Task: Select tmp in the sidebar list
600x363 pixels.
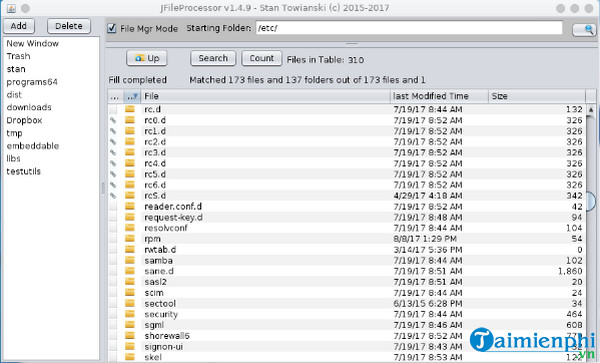Action: (x=15, y=133)
